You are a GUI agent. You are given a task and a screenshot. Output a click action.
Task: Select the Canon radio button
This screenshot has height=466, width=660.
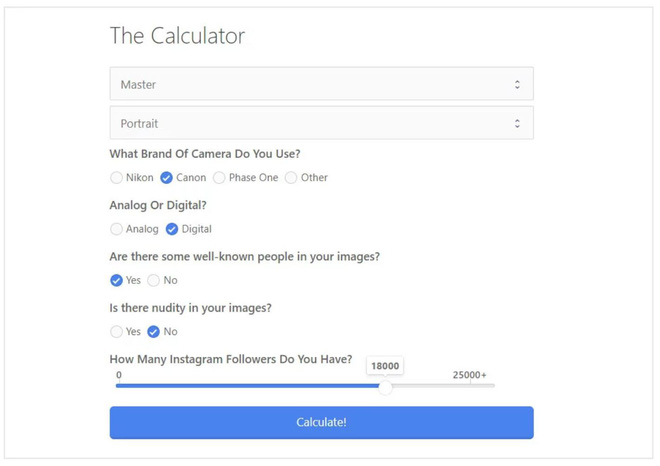click(x=166, y=178)
